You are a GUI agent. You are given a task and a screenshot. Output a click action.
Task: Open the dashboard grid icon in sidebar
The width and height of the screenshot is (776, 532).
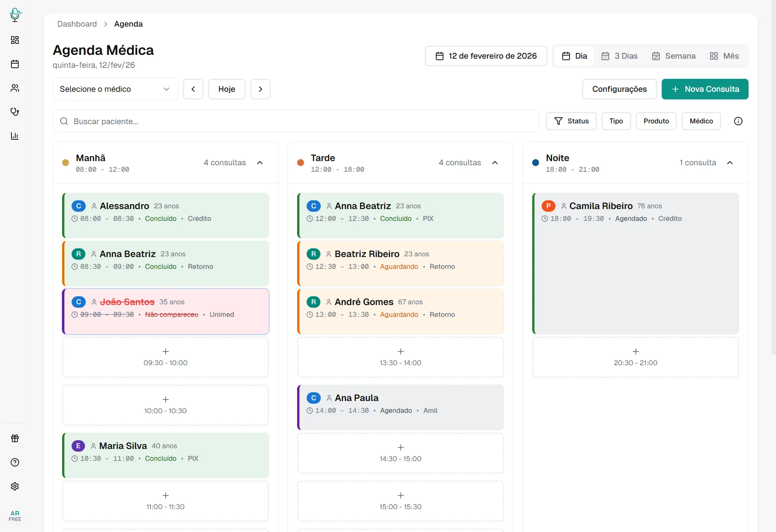coord(15,40)
